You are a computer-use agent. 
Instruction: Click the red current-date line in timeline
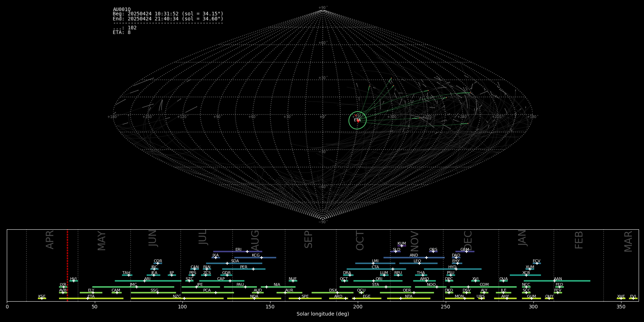[67, 265]
